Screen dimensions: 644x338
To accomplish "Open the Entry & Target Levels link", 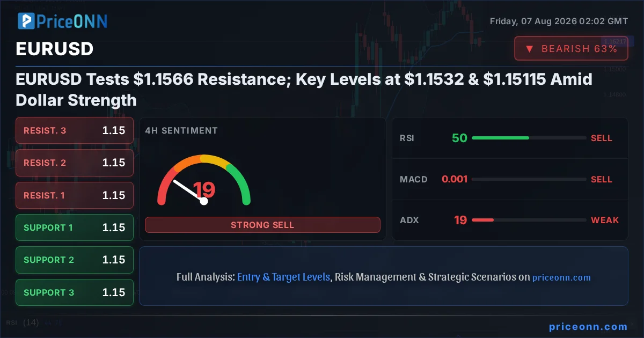I will pos(283,277).
